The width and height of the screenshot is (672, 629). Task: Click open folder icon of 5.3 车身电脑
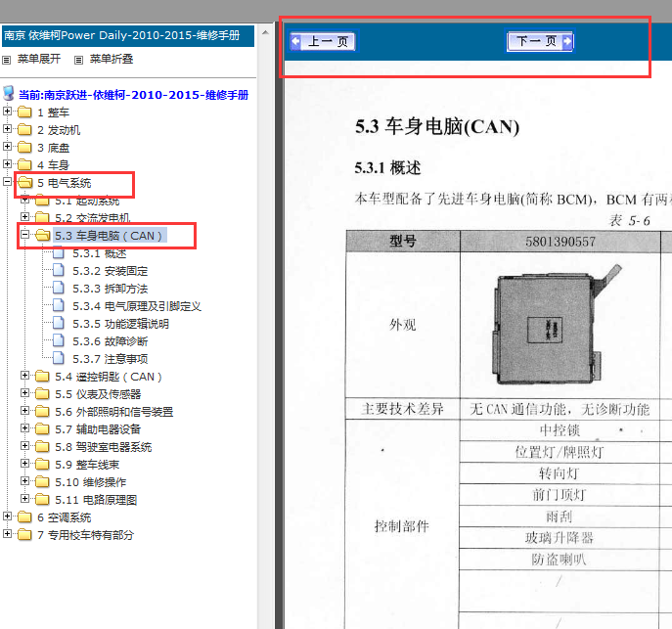coord(42,235)
